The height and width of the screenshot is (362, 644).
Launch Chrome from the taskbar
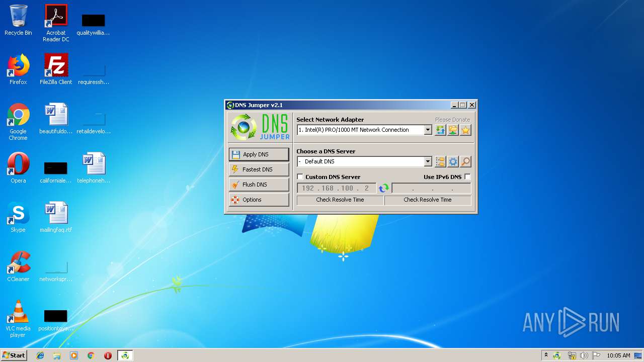coord(91,355)
